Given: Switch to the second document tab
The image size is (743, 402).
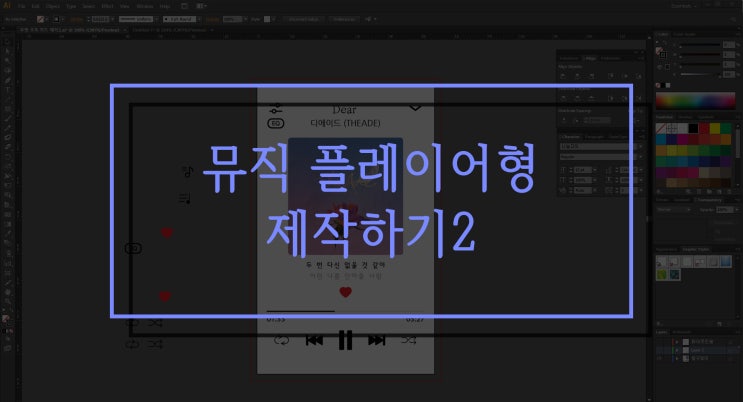Looking at the screenshot, I should tap(170, 30).
